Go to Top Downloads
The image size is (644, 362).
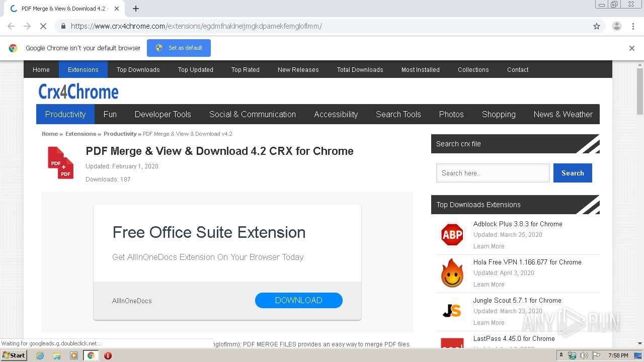click(138, 69)
